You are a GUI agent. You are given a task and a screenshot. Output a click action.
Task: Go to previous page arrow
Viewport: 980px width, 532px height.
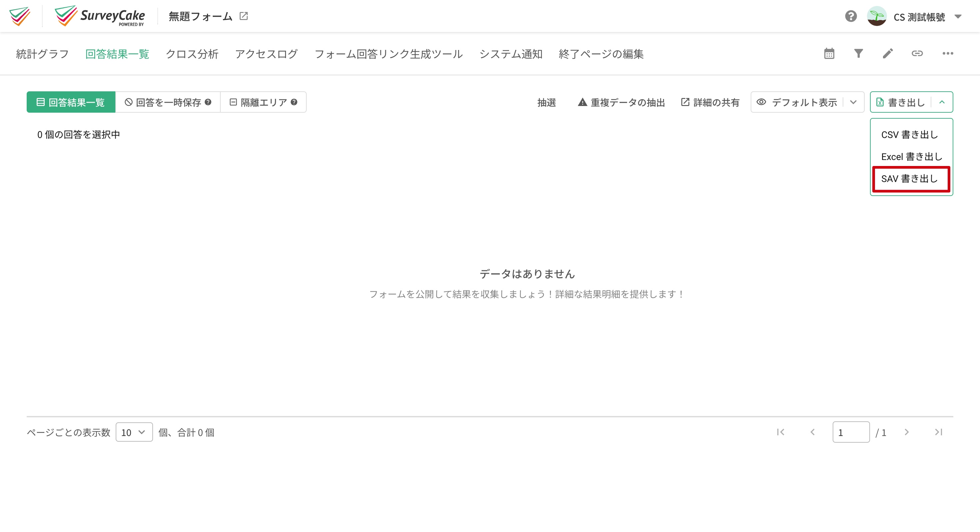[x=812, y=432]
